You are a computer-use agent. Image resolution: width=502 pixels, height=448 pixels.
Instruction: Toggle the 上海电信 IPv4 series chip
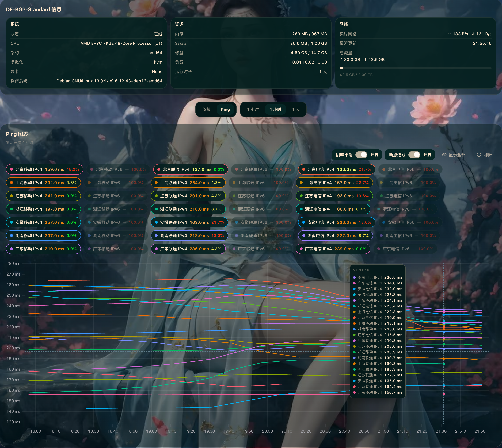(x=334, y=183)
